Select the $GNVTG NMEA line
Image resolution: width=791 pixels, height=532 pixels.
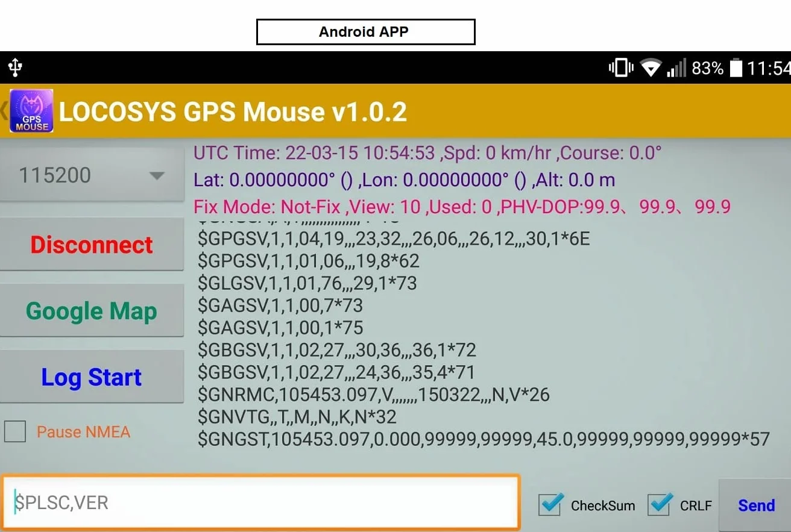[x=297, y=417]
